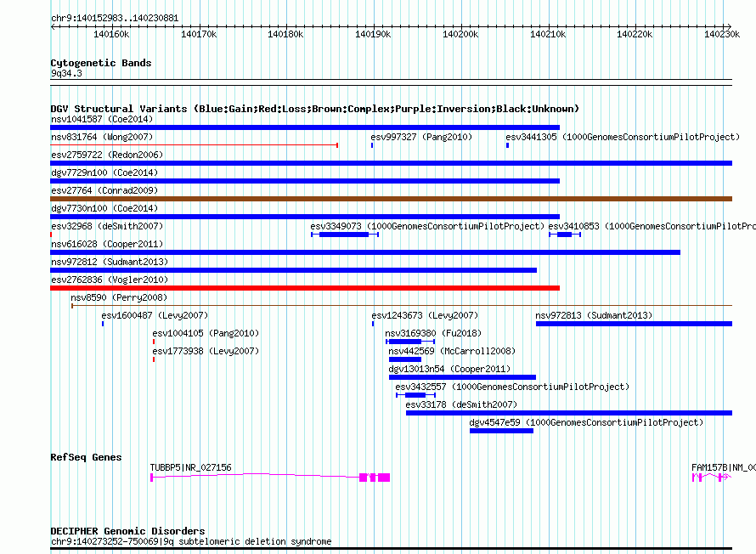Open the dgv7730n100 (Coe2014) label
756x554 pixels.
[104, 208]
